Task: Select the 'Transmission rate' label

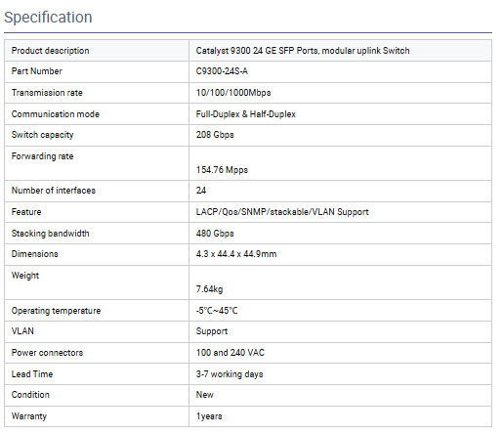Action: click(x=47, y=93)
